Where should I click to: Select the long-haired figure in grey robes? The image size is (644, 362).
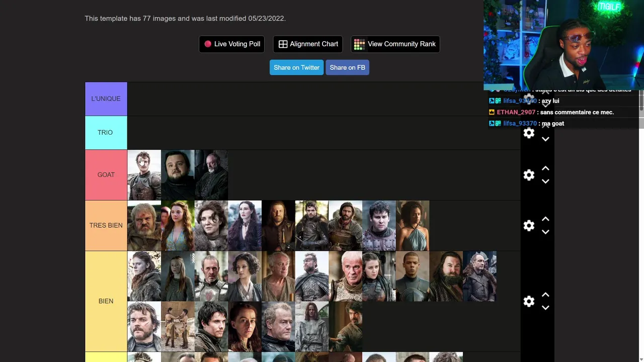click(312, 326)
